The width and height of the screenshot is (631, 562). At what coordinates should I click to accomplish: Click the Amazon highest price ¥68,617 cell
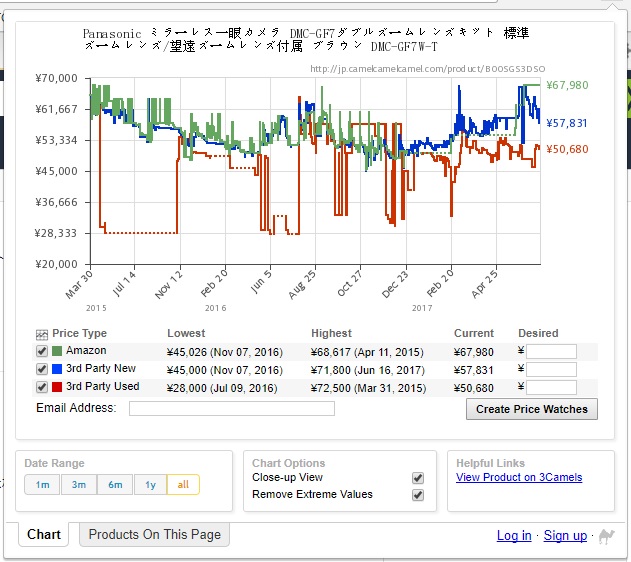367,352
